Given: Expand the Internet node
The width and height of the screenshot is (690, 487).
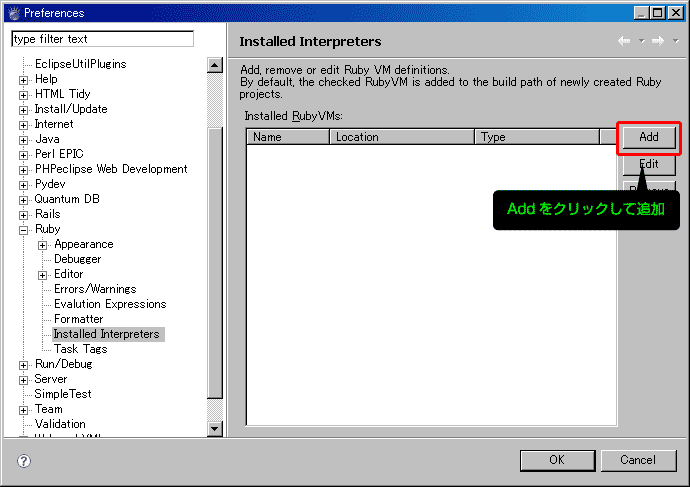Looking at the screenshot, I should pos(24,125).
